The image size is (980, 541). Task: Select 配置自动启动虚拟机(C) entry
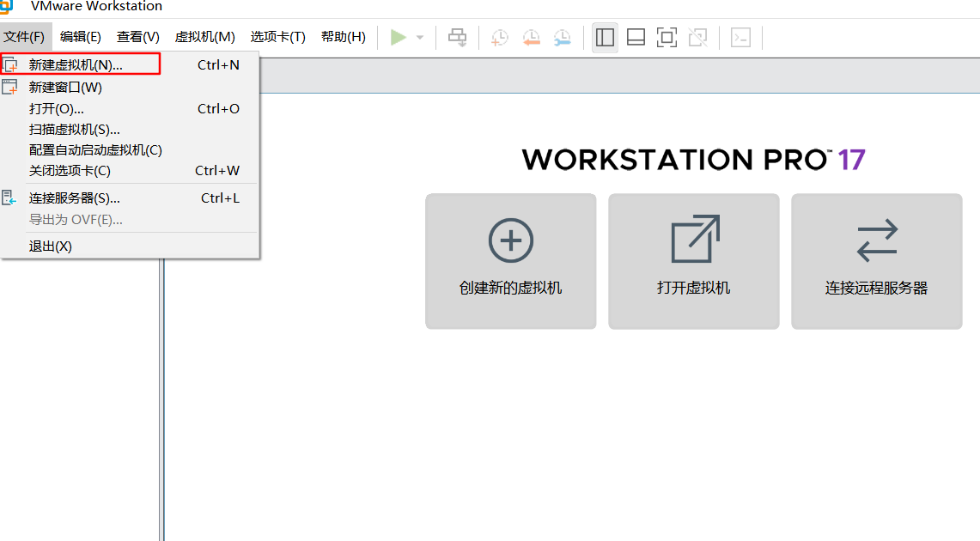click(130, 150)
